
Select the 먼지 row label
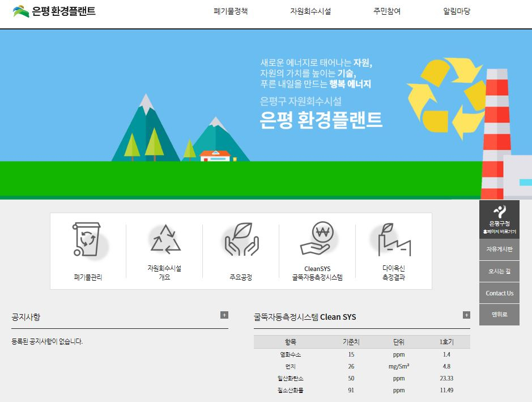291,367
